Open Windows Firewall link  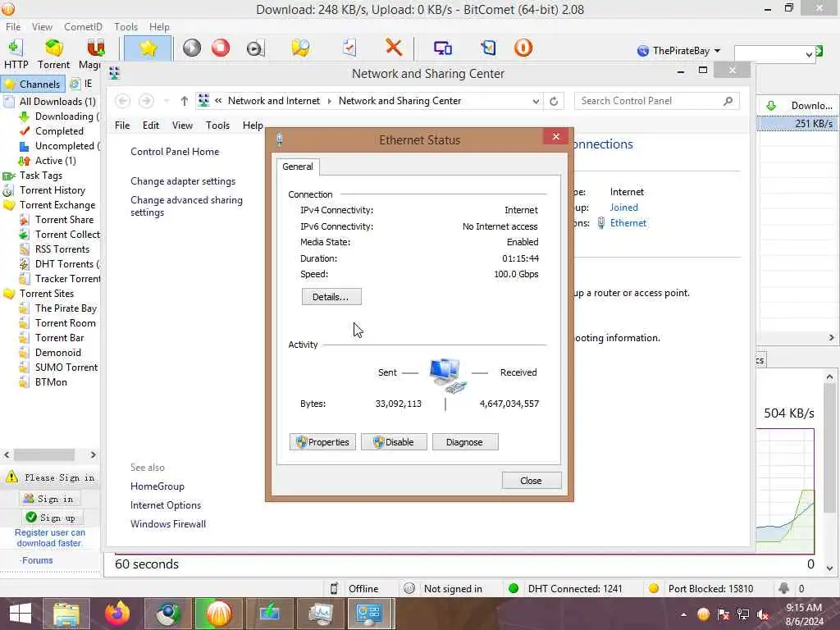[x=167, y=524]
